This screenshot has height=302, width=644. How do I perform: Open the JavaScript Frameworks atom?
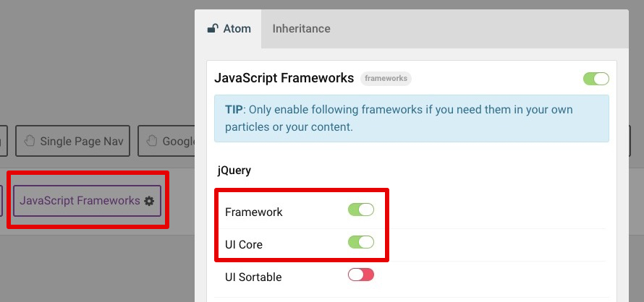[87, 201]
